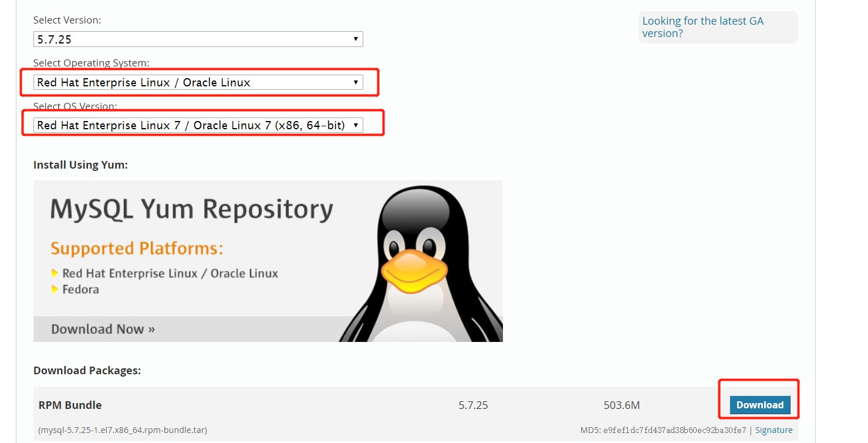Image resolution: width=868 pixels, height=443 pixels.
Task: Open the Signature link beside the MD5
Action: (774, 430)
